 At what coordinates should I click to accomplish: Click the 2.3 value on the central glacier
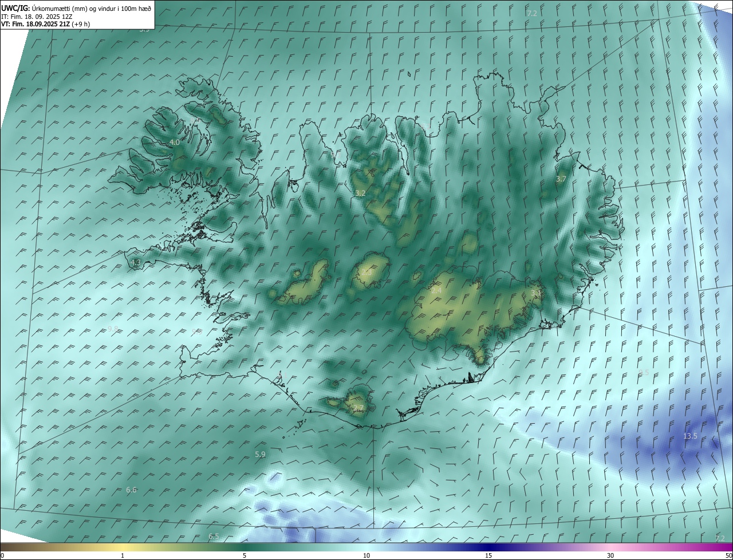366,273
